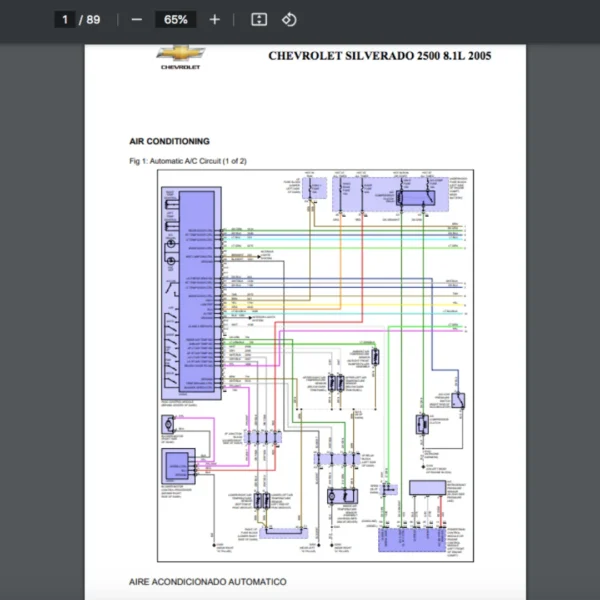Click the zoom out minus button
600x600 pixels.
(137, 19)
